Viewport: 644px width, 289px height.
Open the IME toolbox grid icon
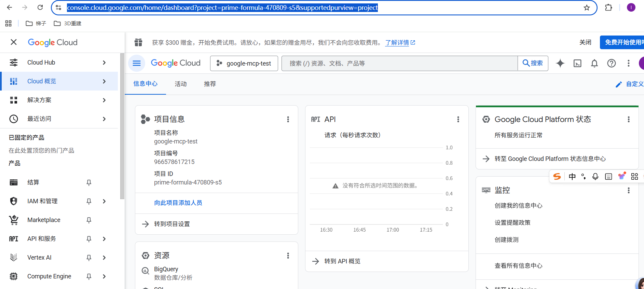[634, 176]
